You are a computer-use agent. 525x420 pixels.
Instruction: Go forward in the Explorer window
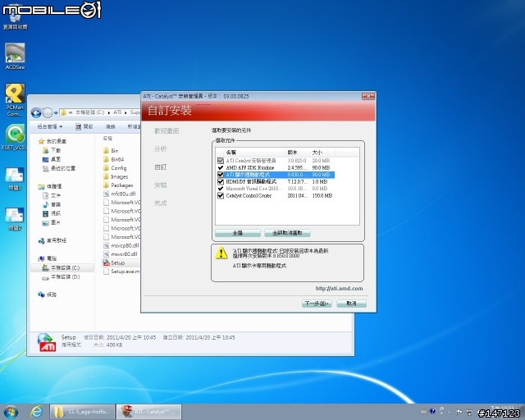point(48,113)
